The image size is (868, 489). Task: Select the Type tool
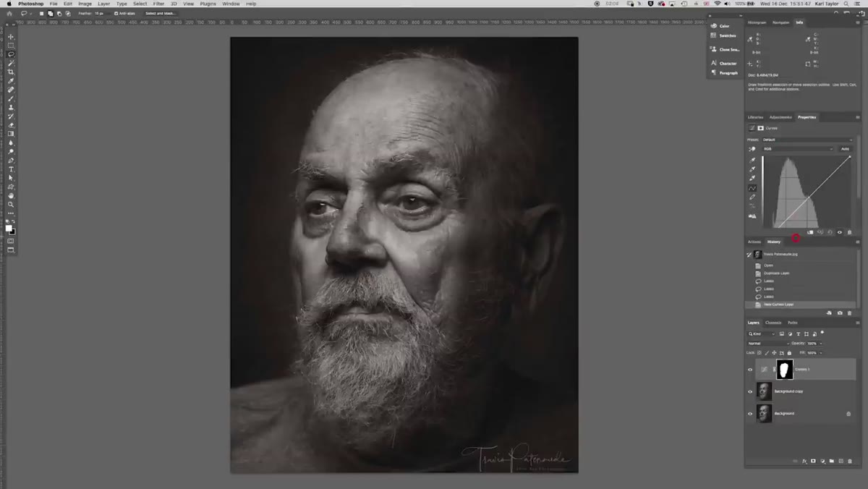[x=11, y=169]
